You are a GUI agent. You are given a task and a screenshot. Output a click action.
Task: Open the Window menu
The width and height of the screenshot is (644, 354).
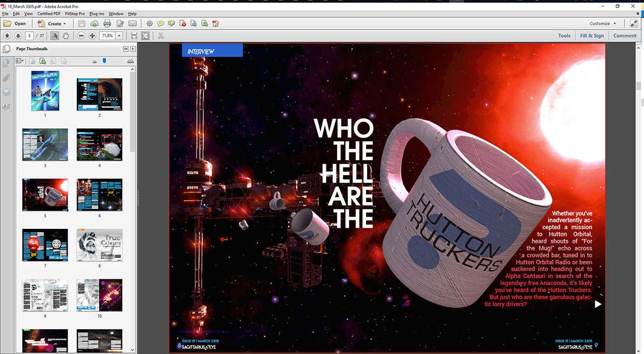coord(116,13)
